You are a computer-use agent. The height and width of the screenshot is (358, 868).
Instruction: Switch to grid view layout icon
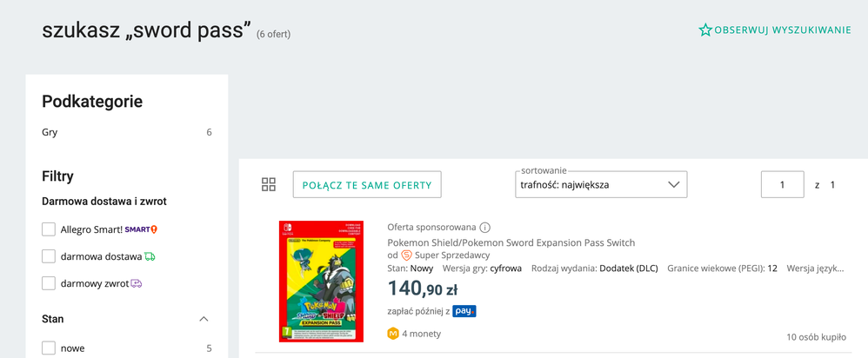(269, 185)
